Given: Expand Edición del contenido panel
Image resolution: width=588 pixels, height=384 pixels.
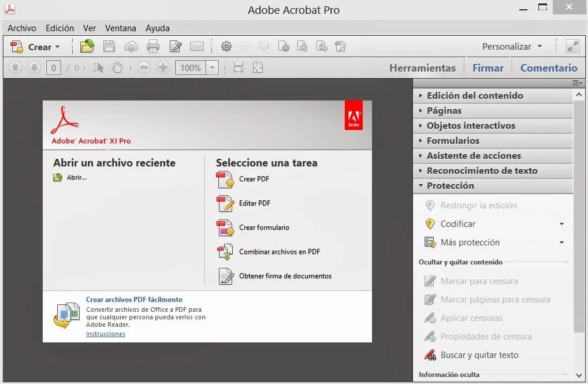Looking at the screenshot, I should [x=493, y=95].
